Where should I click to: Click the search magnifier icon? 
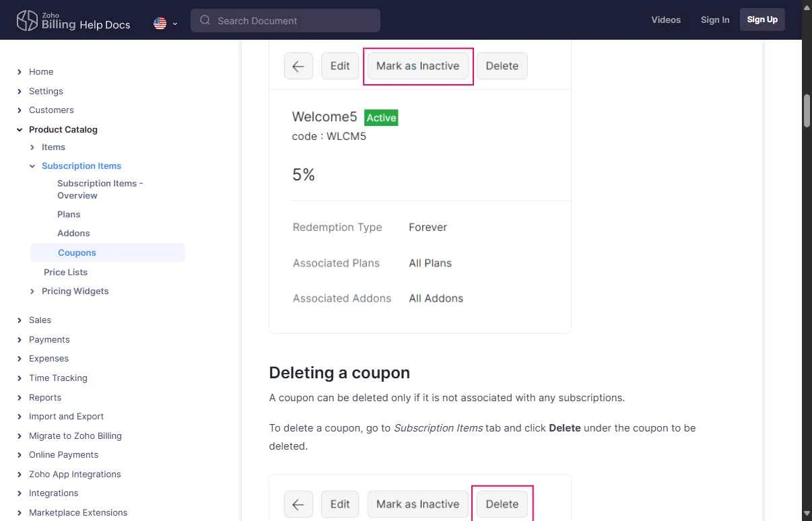(205, 20)
